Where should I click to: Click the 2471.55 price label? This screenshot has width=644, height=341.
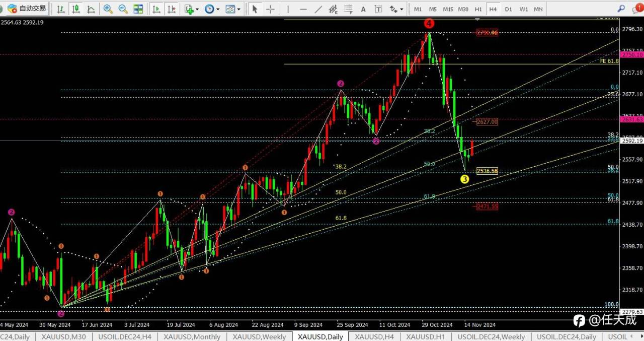click(x=487, y=206)
